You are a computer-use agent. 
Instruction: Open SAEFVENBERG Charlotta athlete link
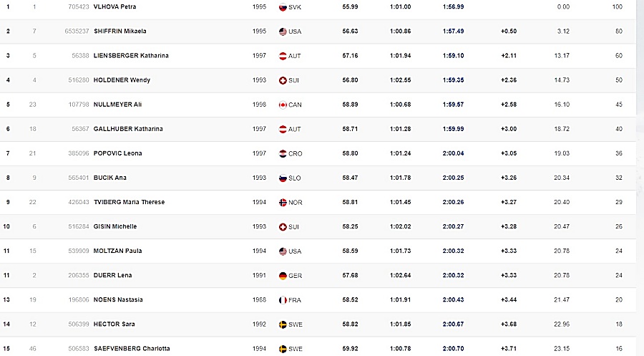(132, 349)
